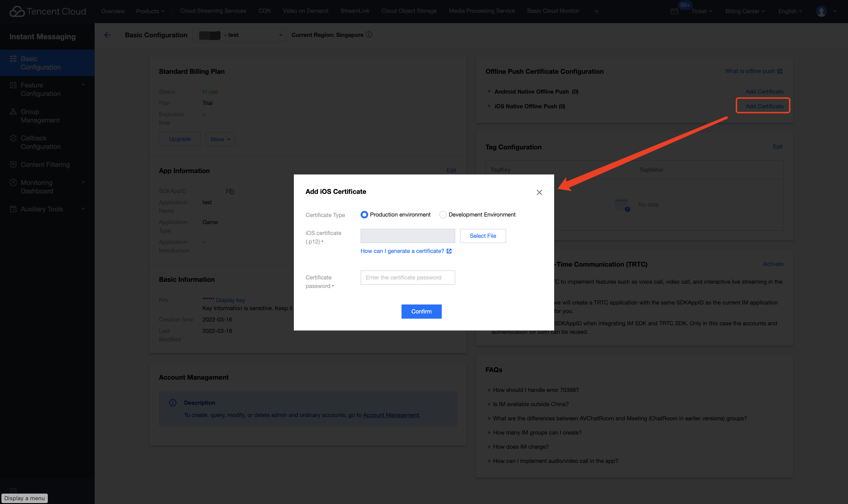Screen dimensions: 848x504
Task: Click the user avatar icon
Action: click(821, 11)
